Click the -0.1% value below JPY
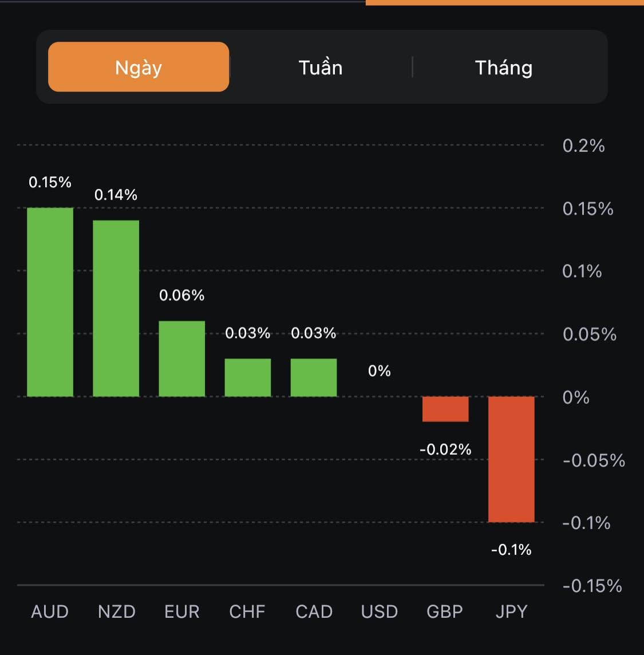The image size is (644, 655). (511, 550)
